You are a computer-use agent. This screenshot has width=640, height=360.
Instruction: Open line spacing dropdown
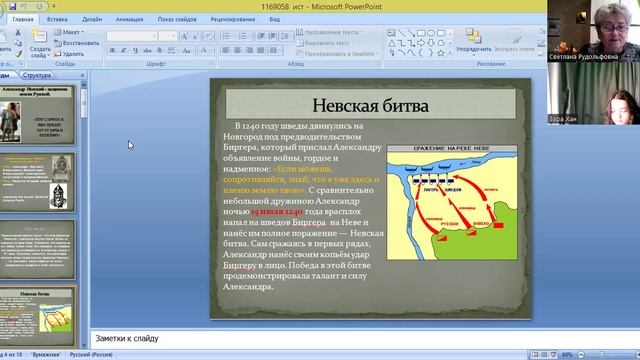pyautogui.click(x=286, y=36)
